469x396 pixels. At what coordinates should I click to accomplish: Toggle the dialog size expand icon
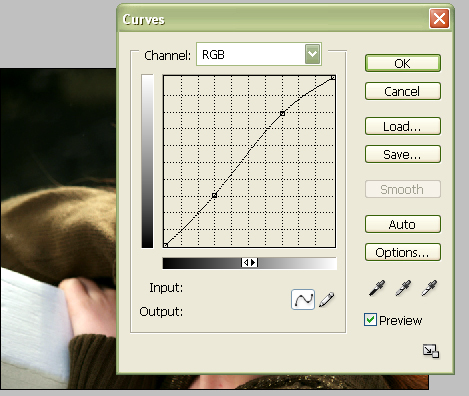point(431,351)
